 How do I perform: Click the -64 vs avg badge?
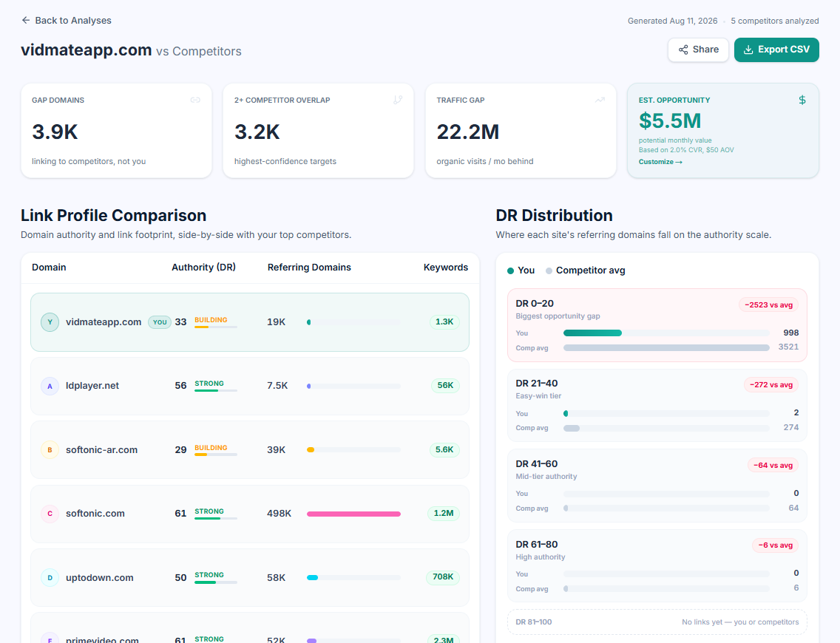click(x=773, y=466)
